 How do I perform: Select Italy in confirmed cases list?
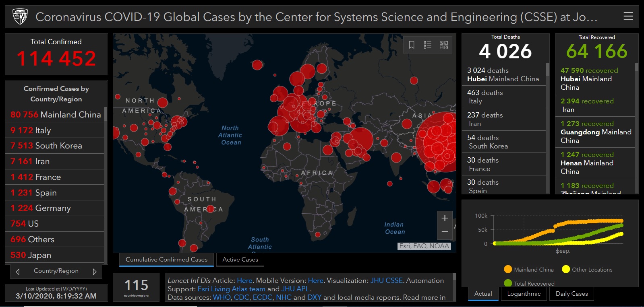[x=55, y=130]
